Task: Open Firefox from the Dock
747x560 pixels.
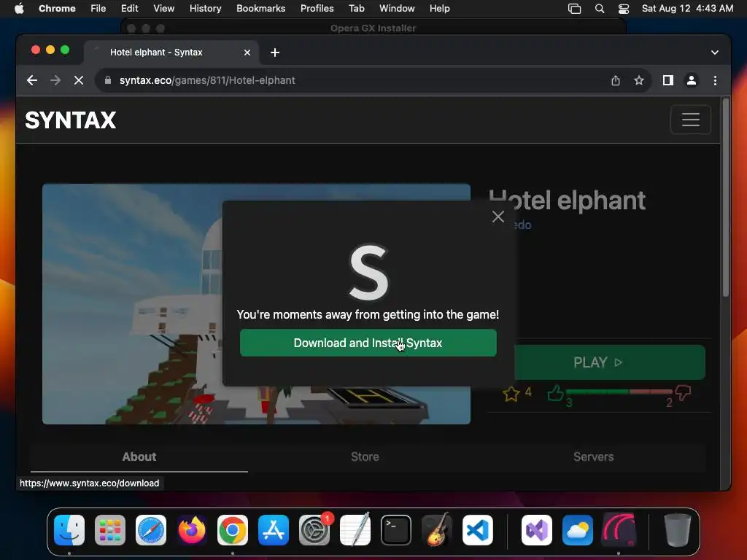Action: point(192,530)
